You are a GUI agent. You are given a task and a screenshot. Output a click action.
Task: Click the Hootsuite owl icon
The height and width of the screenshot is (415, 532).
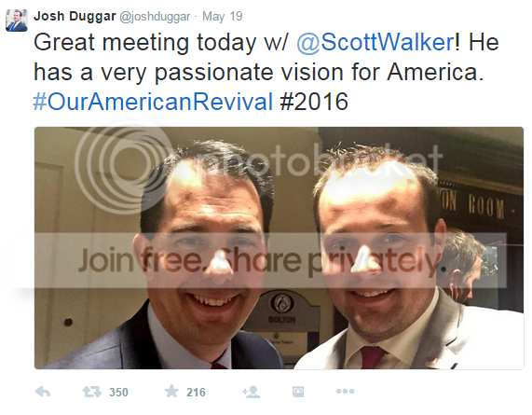tap(298, 392)
